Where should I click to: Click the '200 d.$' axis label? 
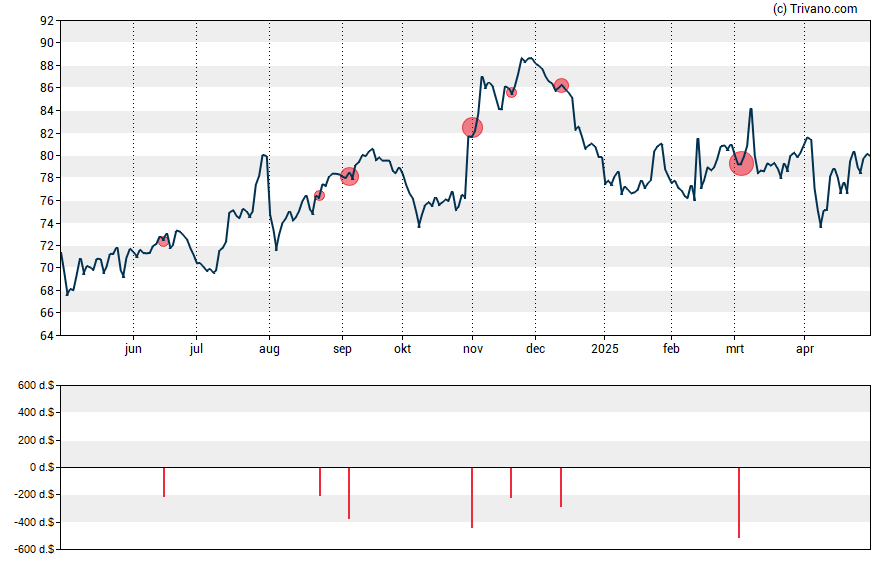coord(36,440)
